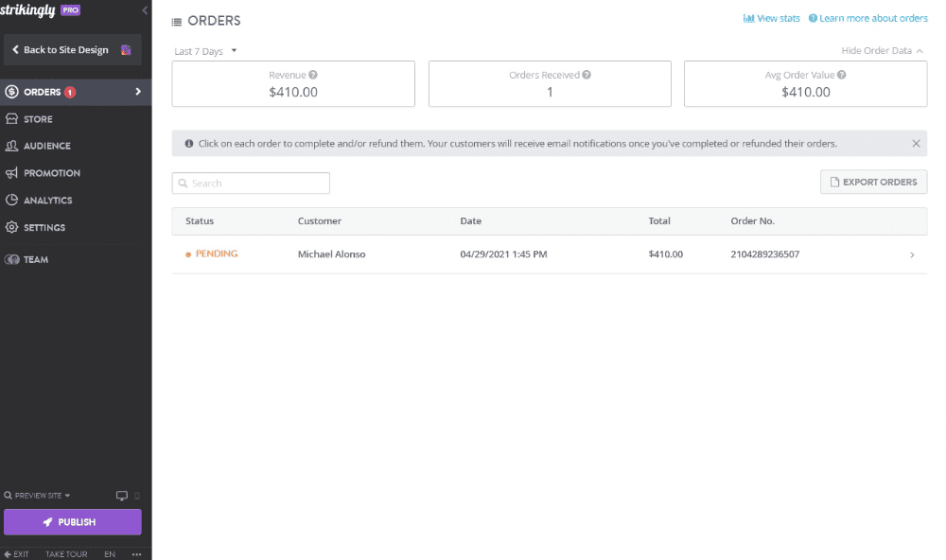Click the gift icon beside Back to Site Design
The image size is (946, 560).
126,50
